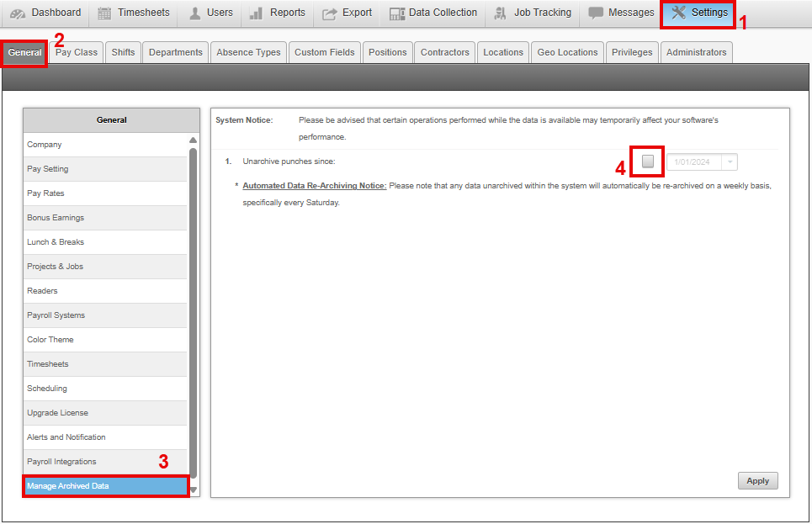Image resolution: width=812 pixels, height=524 pixels.
Task: Select Company in the General list
Action: pyautogui.click(x=105, y=145)
